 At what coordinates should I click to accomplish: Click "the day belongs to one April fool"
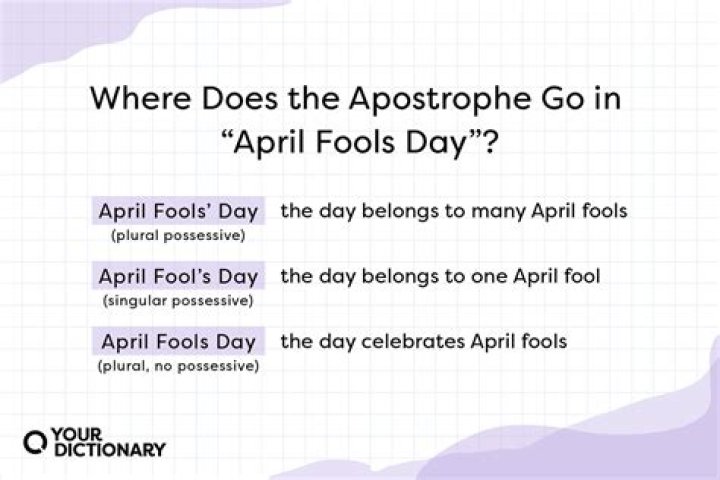point(440,276)
